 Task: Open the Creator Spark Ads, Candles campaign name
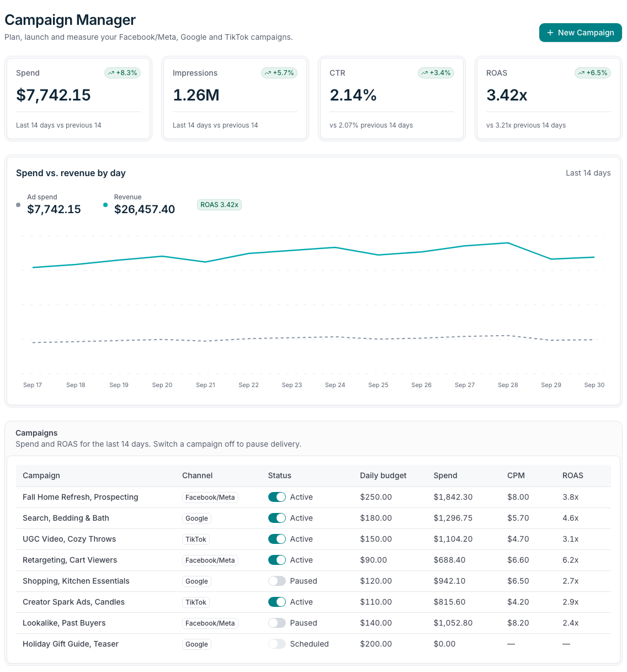point(73,602)
